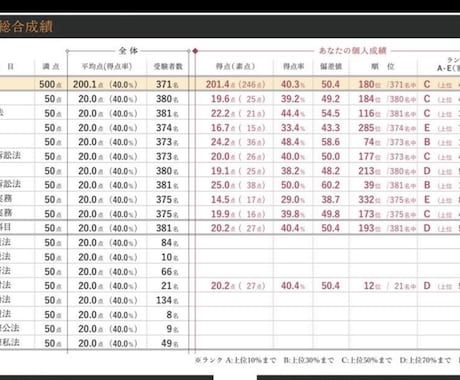
Task: Click the 得点率 column header
Action: 293,66
